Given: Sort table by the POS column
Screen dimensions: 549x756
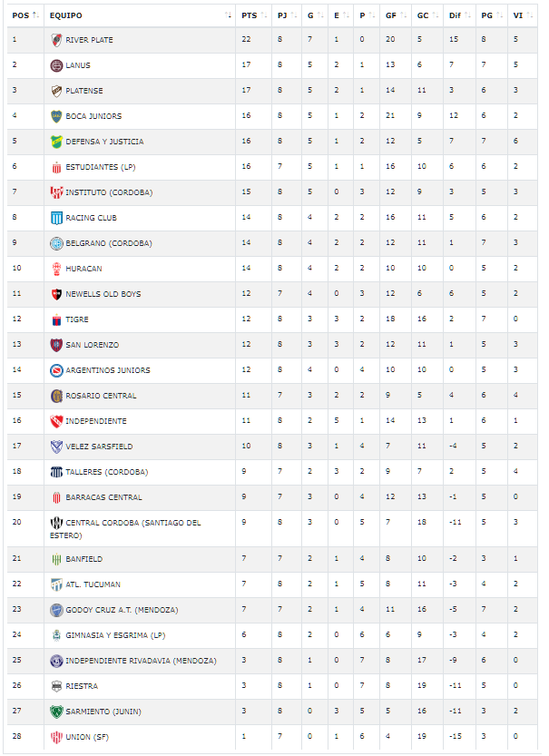Looking at the screenshot, I should (24, 15).
